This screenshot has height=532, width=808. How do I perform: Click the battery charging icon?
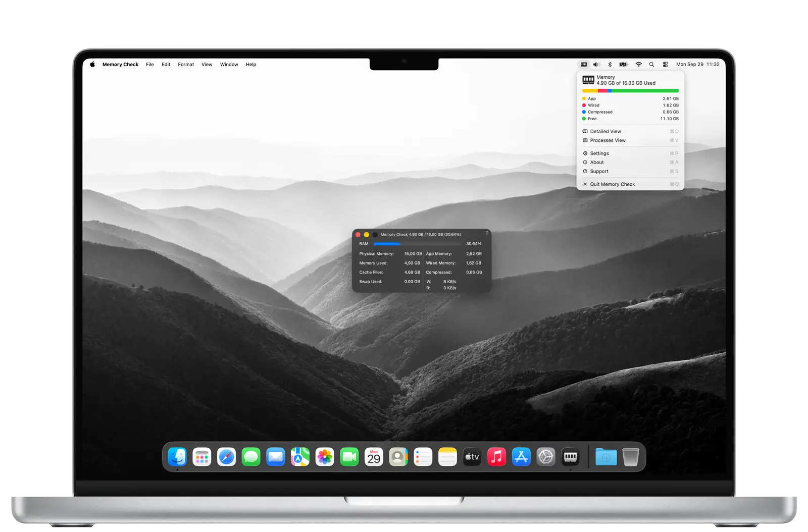[624, 65]
